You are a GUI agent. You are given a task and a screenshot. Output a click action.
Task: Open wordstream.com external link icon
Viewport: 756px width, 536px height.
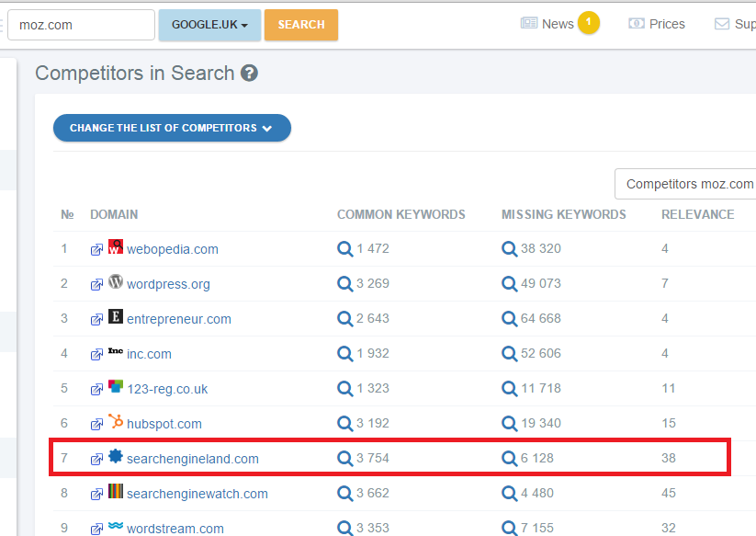(96, 529)
